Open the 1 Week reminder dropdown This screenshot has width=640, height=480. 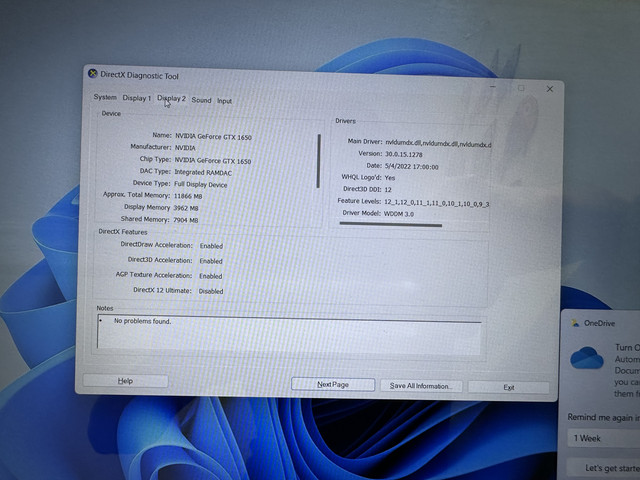pos(604,438)
